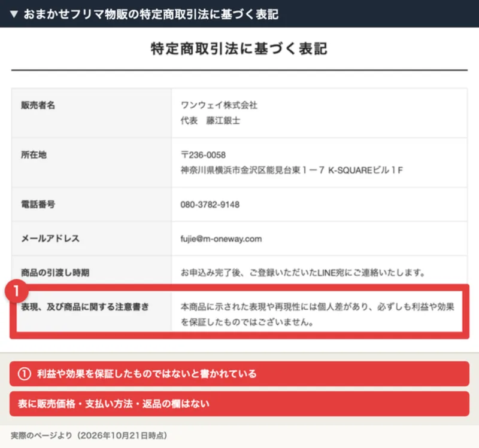Click the caption 実際のページより（2026年10月21日時点）

tap(89, 435)
